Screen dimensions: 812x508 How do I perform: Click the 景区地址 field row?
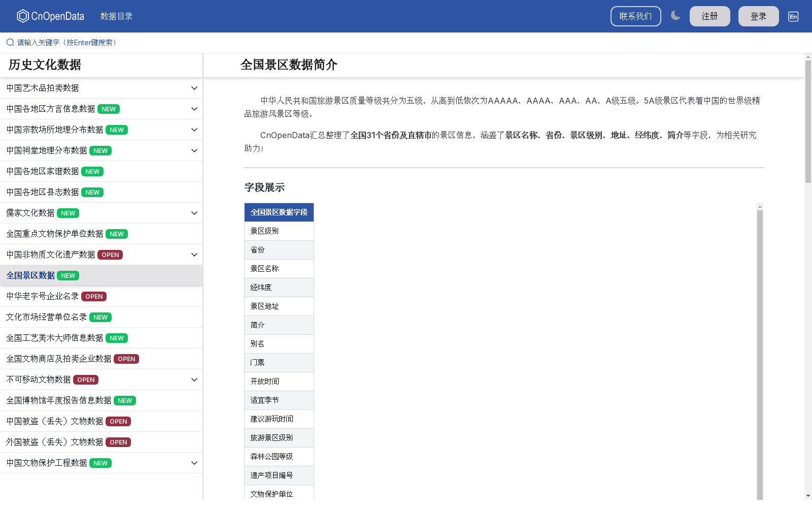point(279,306)
